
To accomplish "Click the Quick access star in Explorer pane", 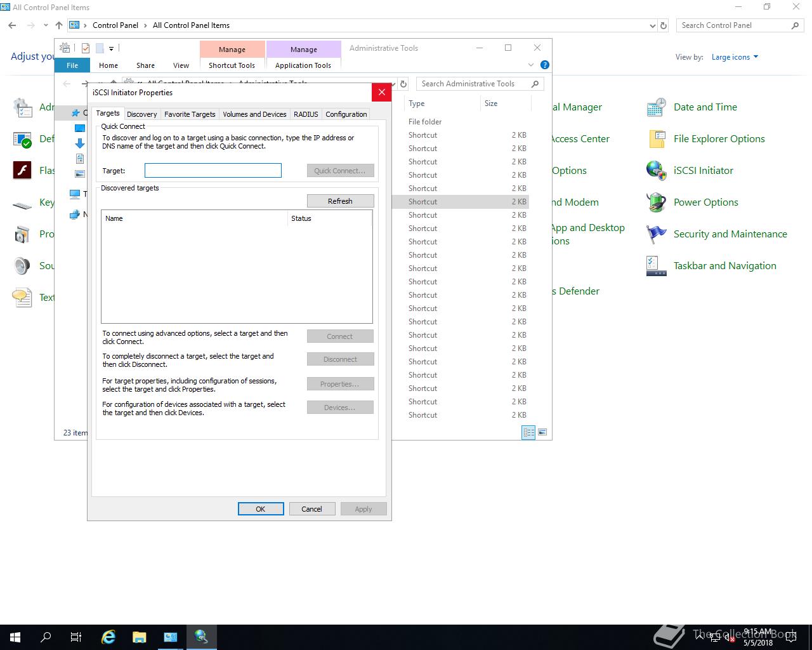I will [75, 113].
